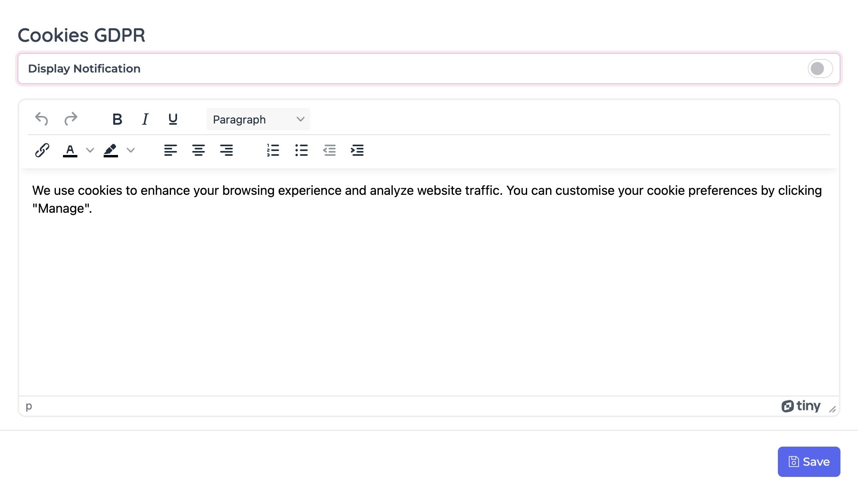Toggle bold formatting

click(117, 119)
